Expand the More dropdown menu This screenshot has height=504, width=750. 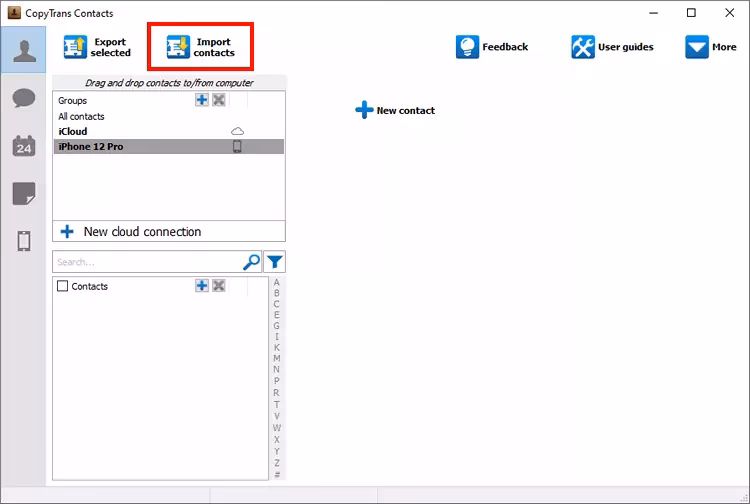710,47
